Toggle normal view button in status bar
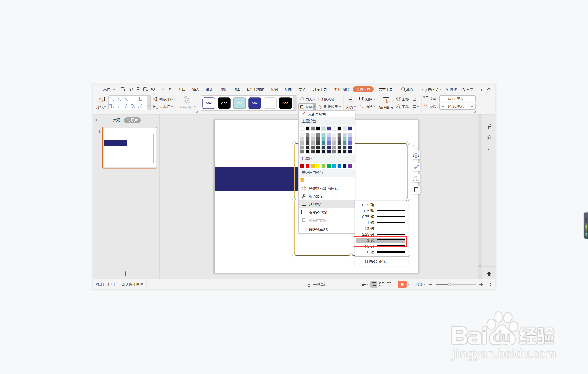The height and width of the screenshot is (374, 588). (374, 284)
